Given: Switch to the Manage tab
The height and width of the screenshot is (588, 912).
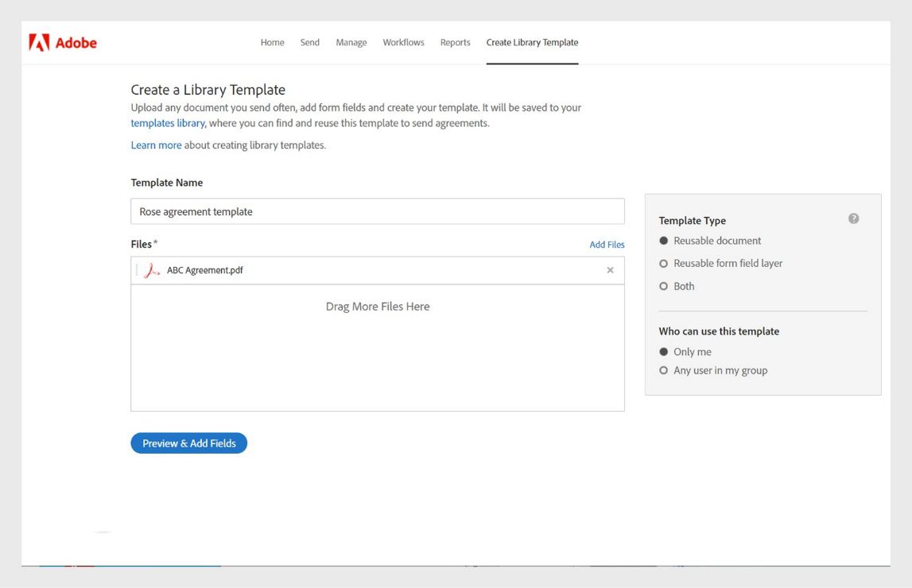Looking at the screenshot, I should [x=351, y=42].
